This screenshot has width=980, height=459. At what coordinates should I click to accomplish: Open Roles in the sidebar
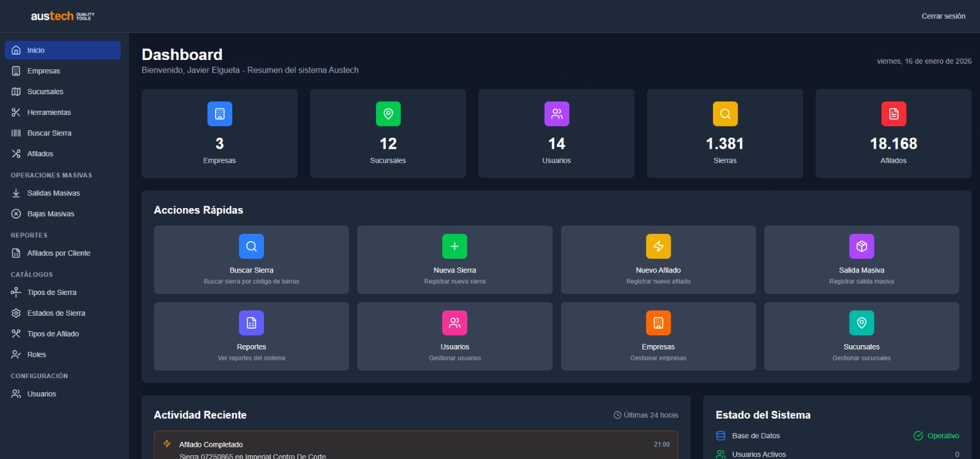62,355
